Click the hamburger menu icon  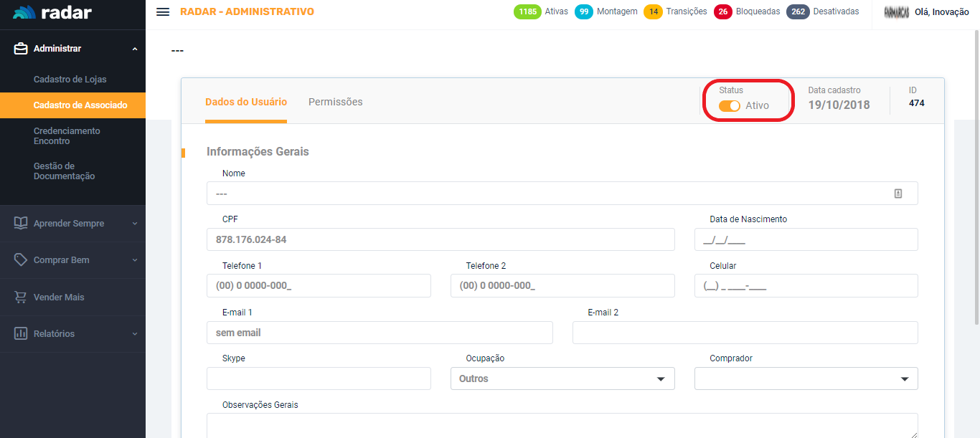(x=163, y=12)
